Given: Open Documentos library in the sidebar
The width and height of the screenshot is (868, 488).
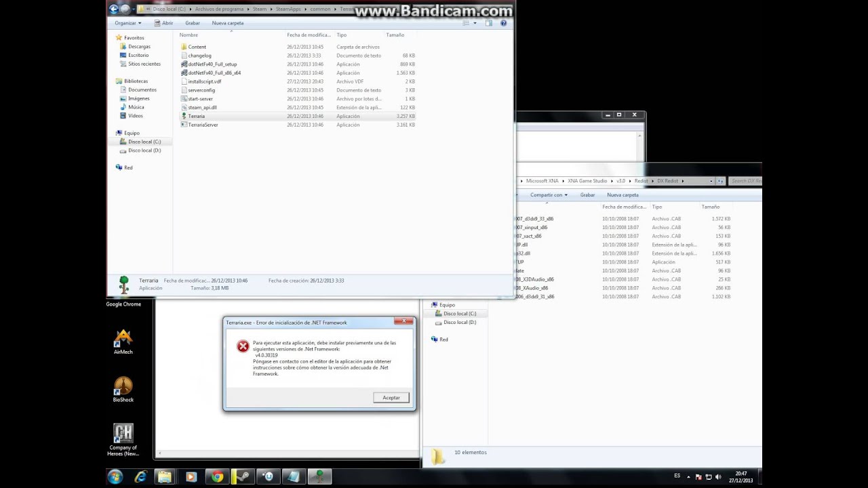Looking at the screenshot, I should click(x=142, y=89).
